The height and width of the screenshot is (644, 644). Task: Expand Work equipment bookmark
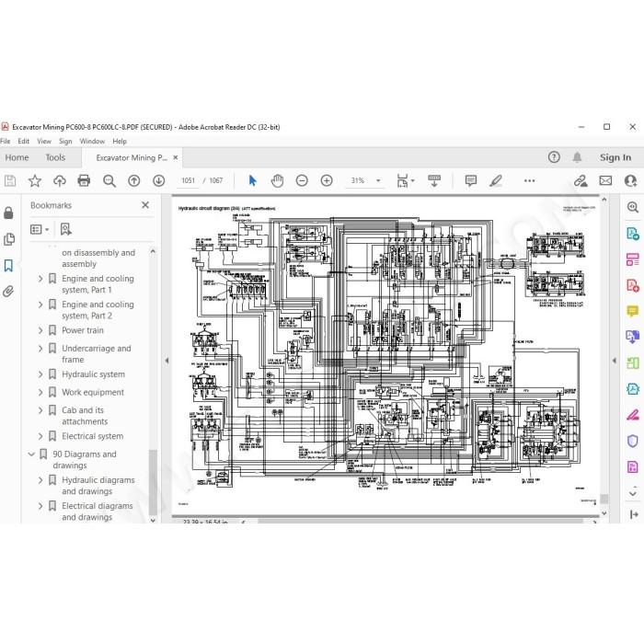tap(40, 393)
